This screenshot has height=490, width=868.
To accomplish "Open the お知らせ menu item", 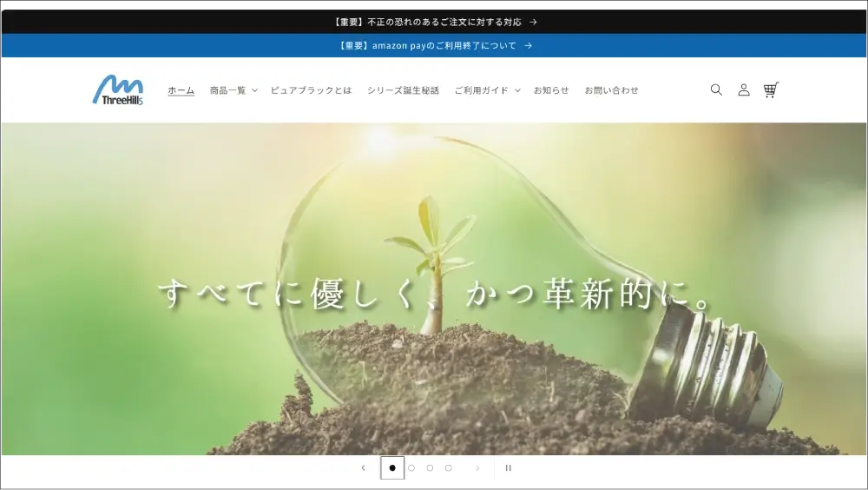I will click(551, 90).
